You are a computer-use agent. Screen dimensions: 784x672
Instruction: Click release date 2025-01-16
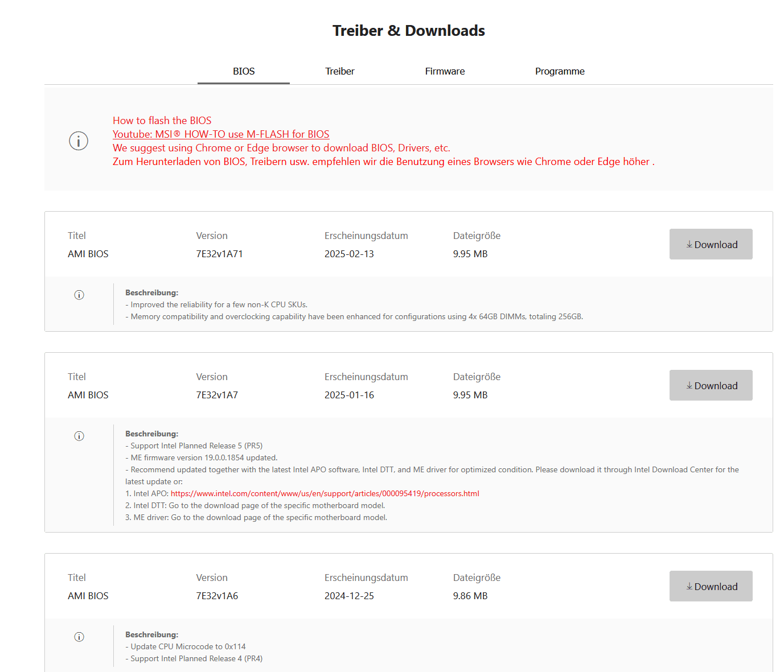(349, 395)
